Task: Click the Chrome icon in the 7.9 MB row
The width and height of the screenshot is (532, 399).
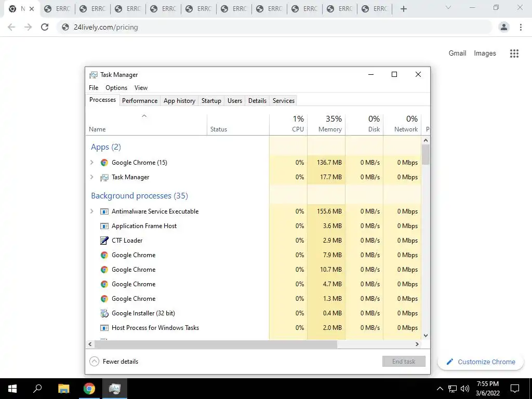Action: (104, 255)
